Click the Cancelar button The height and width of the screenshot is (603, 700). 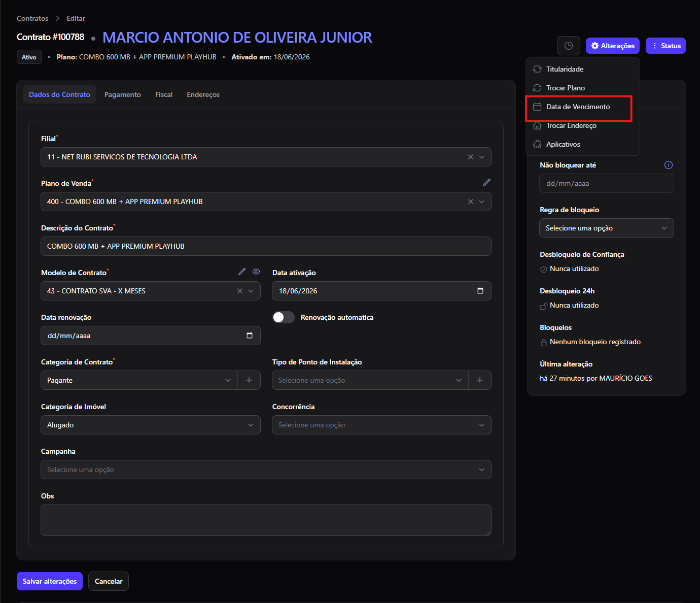coord(109,581)
